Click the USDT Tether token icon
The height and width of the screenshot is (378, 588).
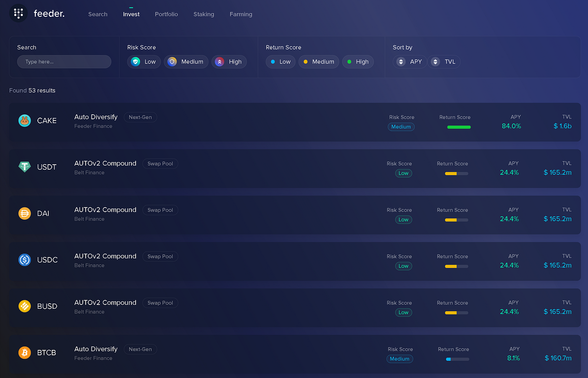point(25,167)
